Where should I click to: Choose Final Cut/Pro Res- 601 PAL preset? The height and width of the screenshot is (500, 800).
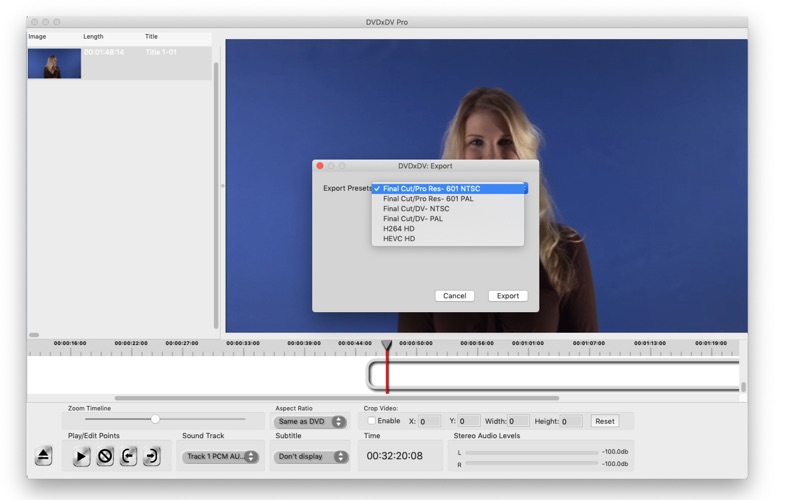[x=428, y=199]
